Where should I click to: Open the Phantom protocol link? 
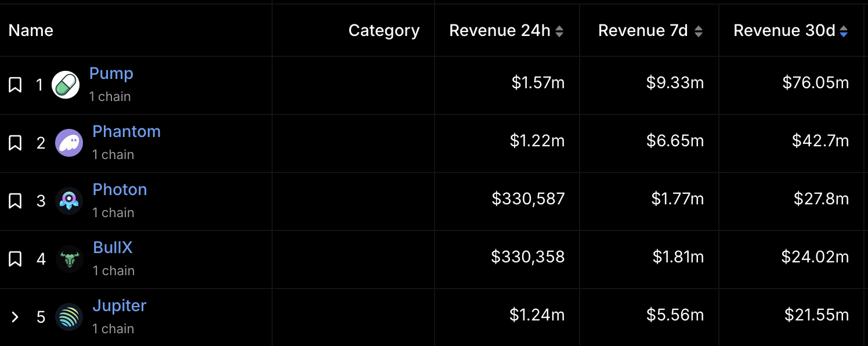pos(126,131)
